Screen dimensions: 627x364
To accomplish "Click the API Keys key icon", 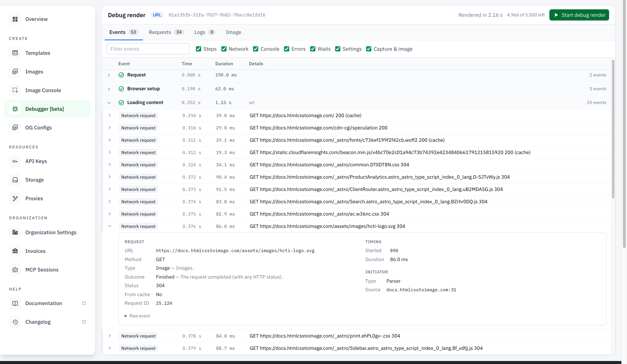I will pos(15,161).
